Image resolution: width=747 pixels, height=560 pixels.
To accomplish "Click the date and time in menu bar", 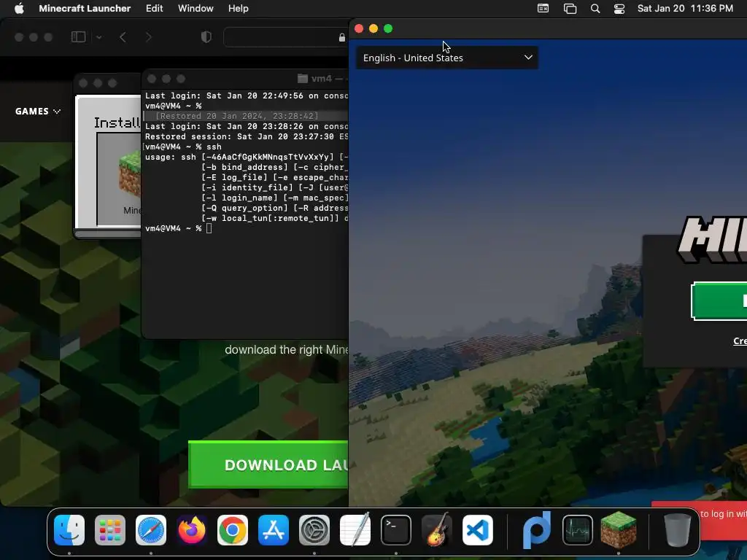I will point(685,9).
